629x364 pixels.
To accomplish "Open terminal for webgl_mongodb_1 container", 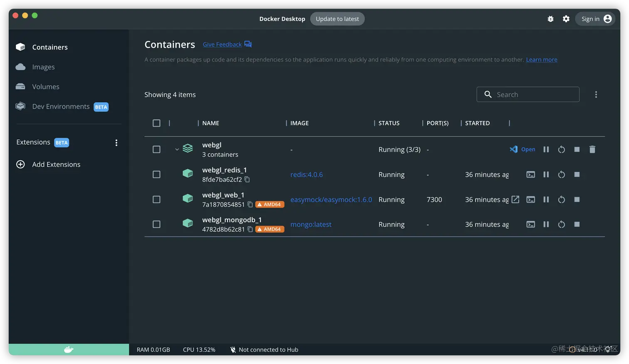I will (530, 224).
